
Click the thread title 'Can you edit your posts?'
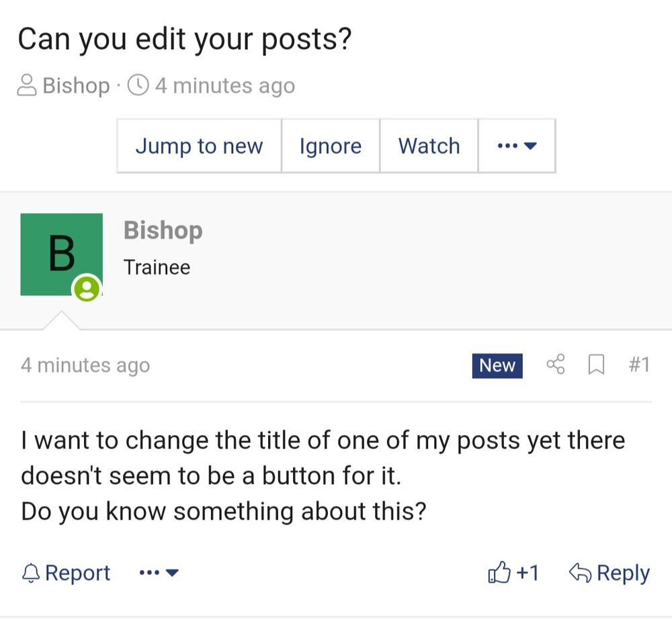pyautogui.click(x=185, y=40)
